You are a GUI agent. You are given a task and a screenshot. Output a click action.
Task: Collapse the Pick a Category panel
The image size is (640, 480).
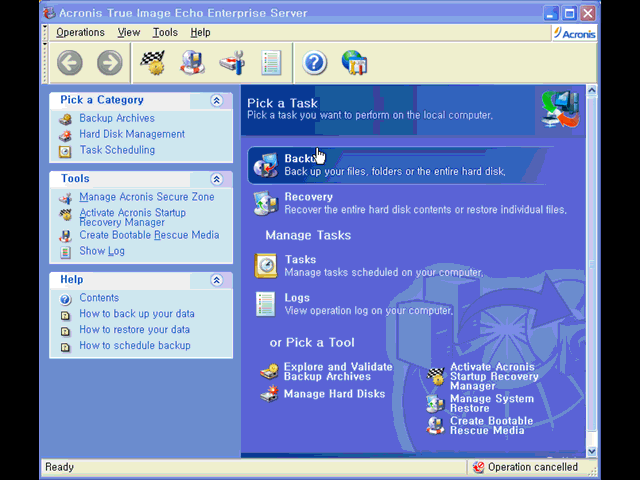[216, 101]
